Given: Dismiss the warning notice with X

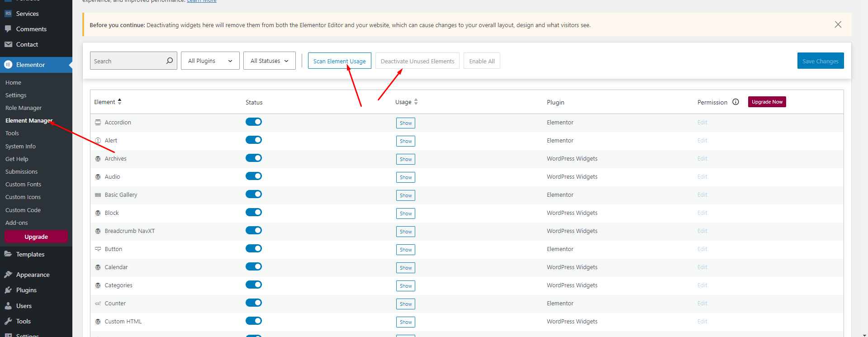Looking at the screenshot, I should tap(838, 24).
